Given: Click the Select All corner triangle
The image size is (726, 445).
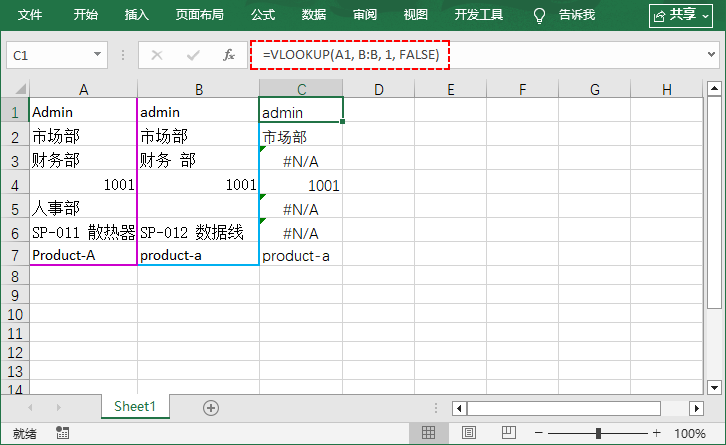Looking at the screenshot, I should [20, 88].
